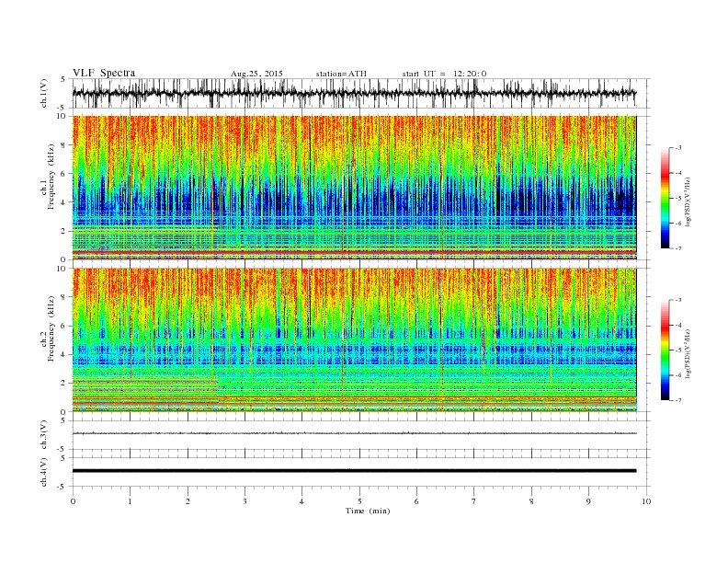The height and width of the screenshot is (563, 728).
Task: Click the thick ch.4 voltage trace
Action: 354,471
